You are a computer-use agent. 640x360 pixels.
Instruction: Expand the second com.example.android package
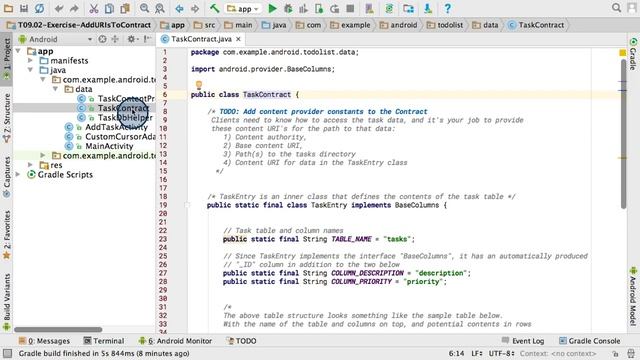43,156
